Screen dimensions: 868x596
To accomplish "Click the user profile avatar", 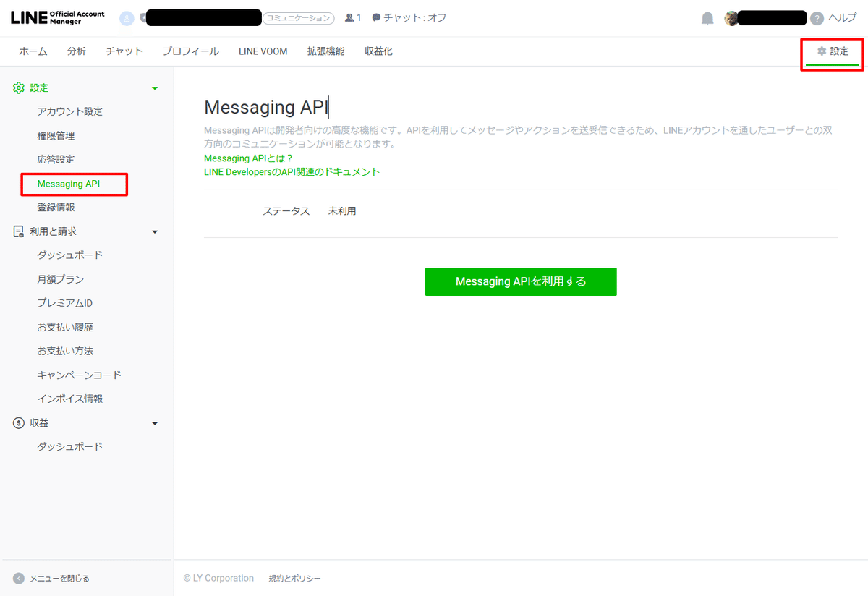I will tap(731, 18).
